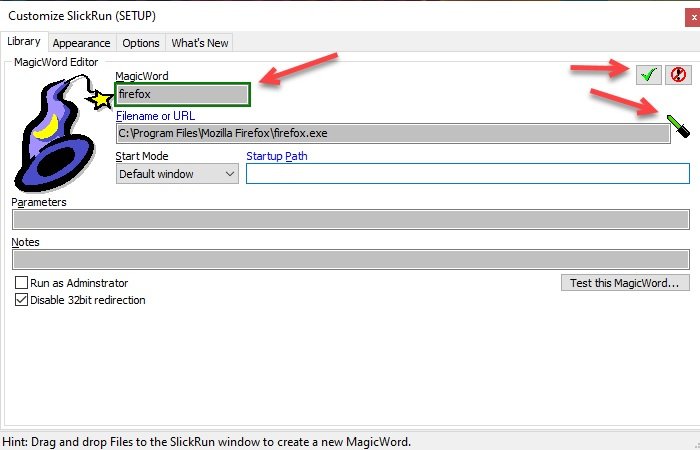Switch to the Library tab
This screenshot has height=450, width=700.
(x=24, y=42)
